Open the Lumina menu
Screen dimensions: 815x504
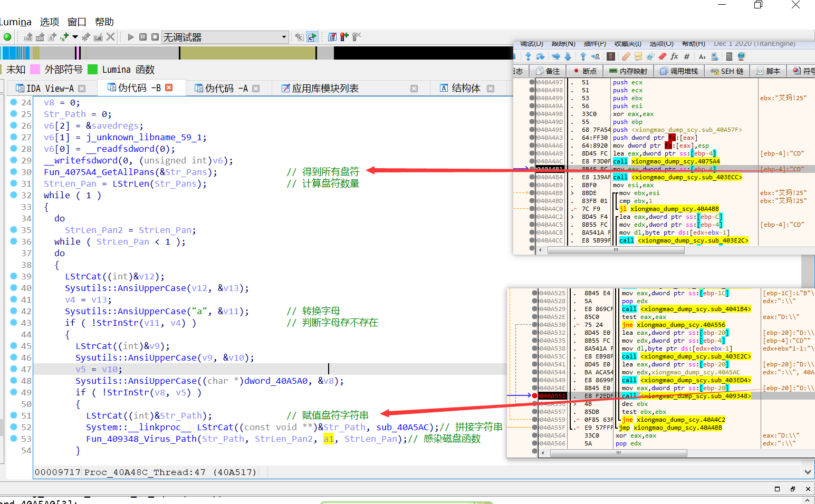(x=15, y=22)
